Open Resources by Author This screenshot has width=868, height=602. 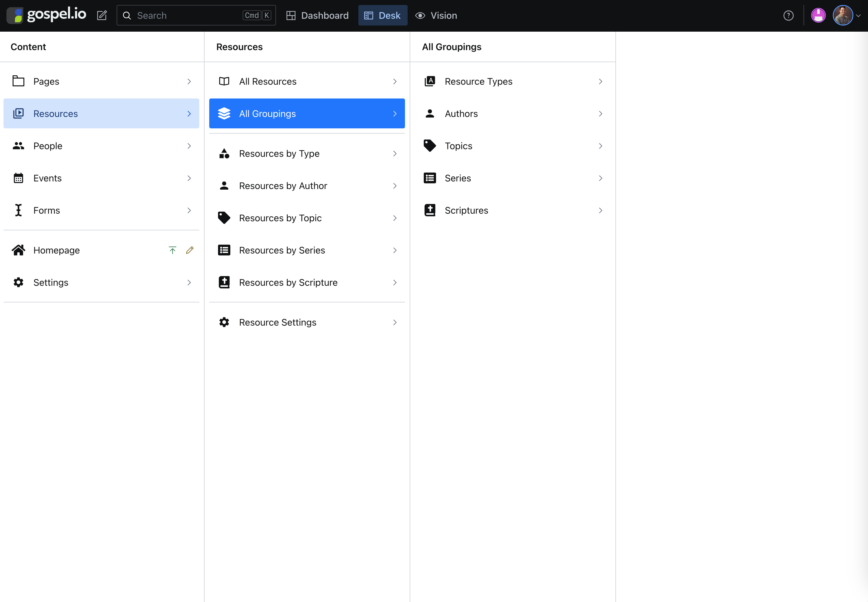(307, 186)
